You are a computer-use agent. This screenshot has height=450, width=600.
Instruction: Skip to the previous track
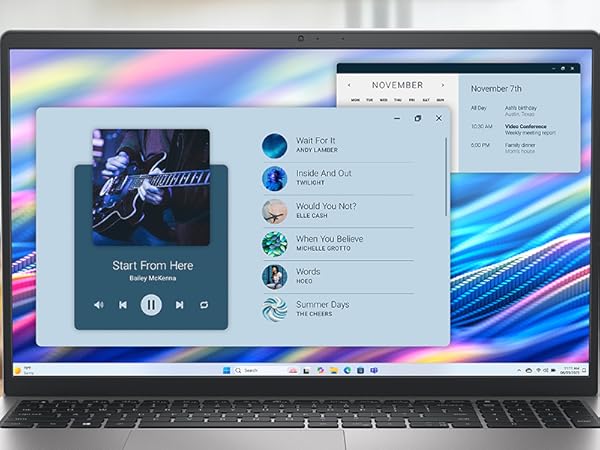[123, 305]
